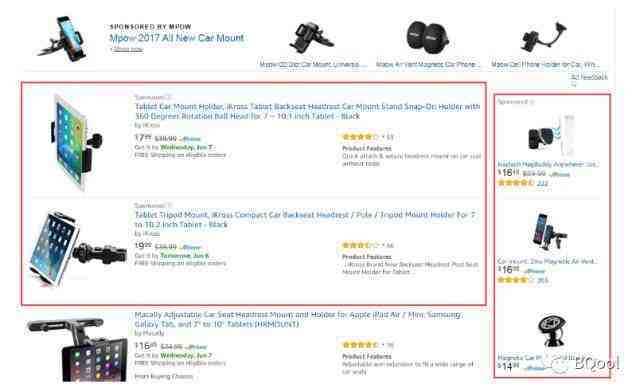Click the Sponsored info icon above Tablet Tripod Mount
The image size is (640, 392).
pyautogui.click(x=169, y=205)
